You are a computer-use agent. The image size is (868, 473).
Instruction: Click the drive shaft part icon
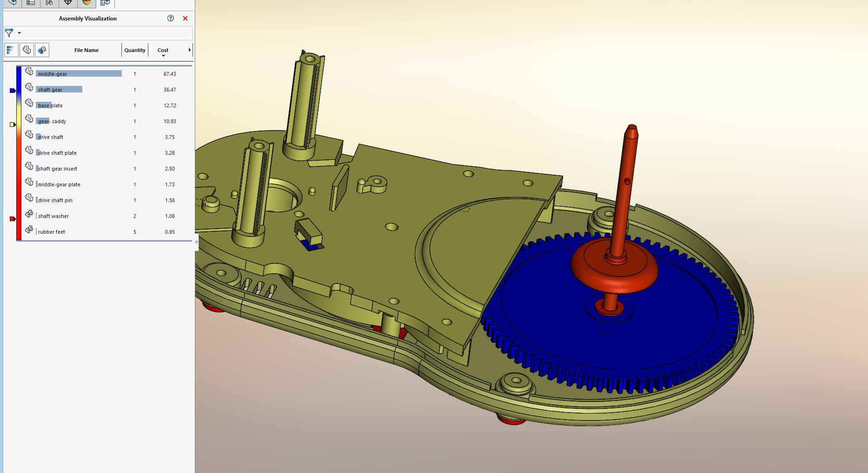(29, 134)
